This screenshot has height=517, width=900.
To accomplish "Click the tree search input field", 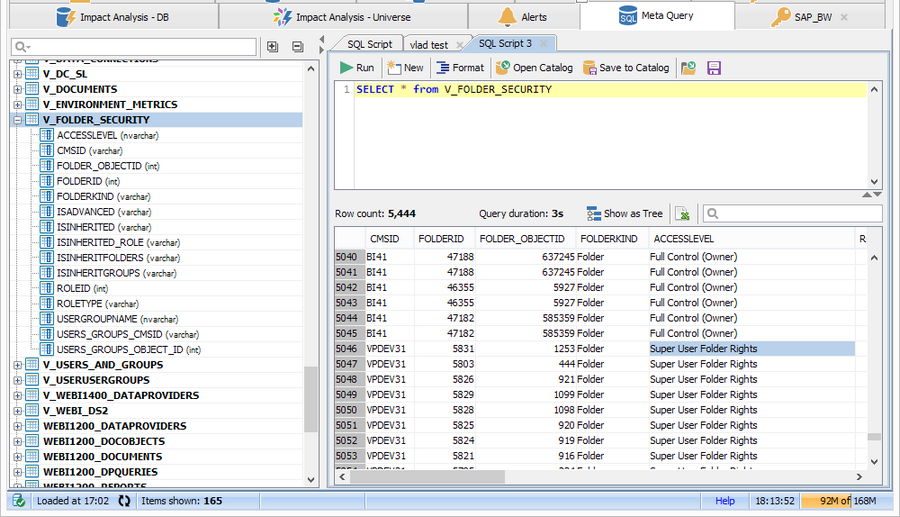I will [x=134, y=47].
